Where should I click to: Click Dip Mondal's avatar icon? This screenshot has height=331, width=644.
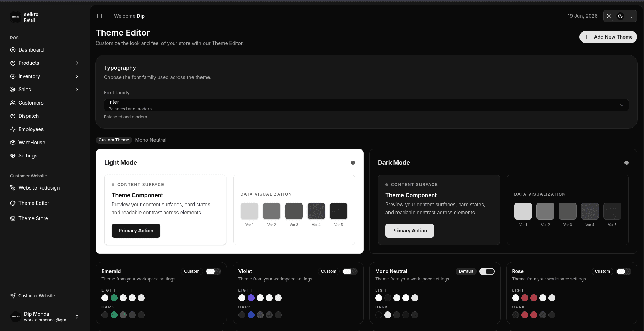coord(16,317)
